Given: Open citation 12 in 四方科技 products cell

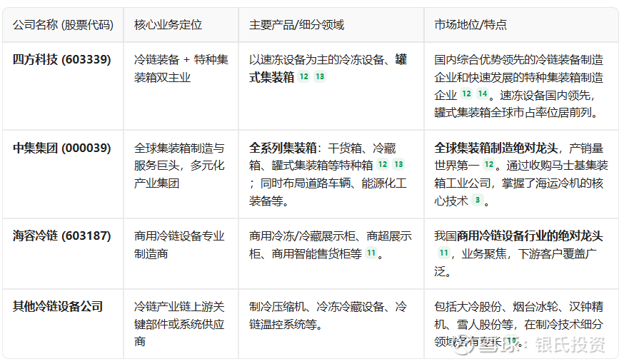Looking at the screenshot, I should pyautogui.click(x=303, y=77).
